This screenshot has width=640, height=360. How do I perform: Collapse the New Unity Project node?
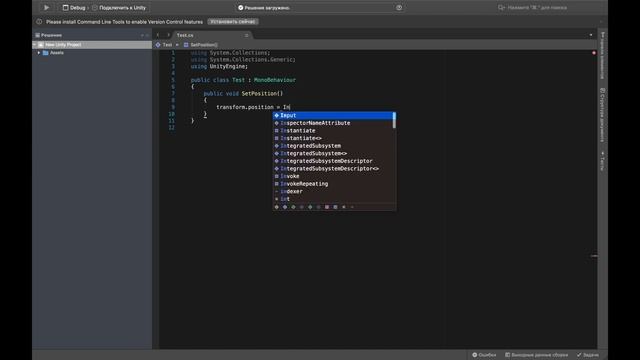pos(35,44)
